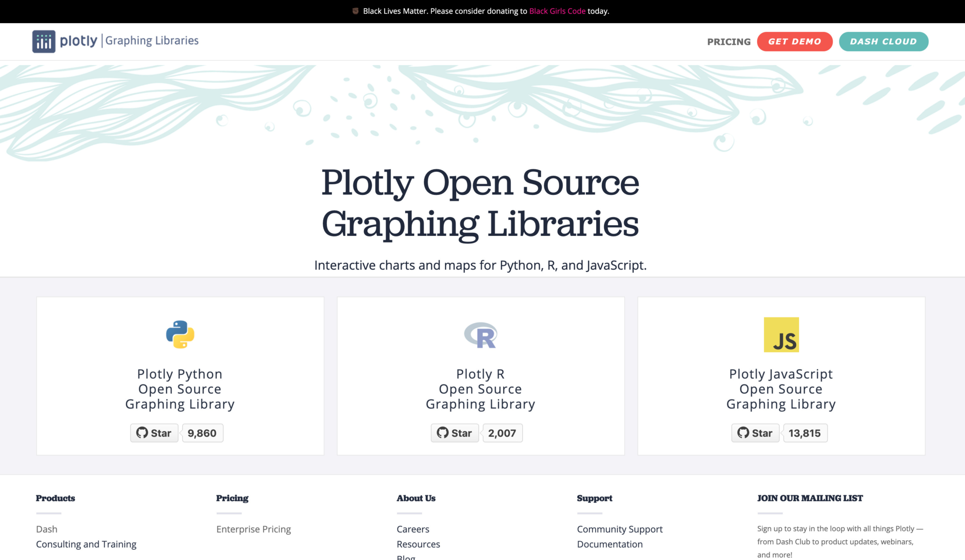Click the Careers link in the footer
This screenshot has height=560, width=965.
click(413, 529)
